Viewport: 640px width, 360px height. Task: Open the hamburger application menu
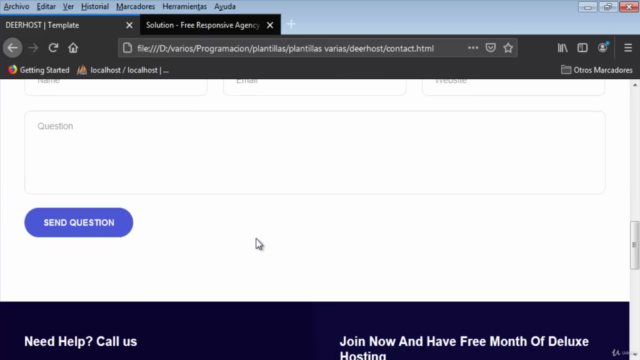point(628,48)
